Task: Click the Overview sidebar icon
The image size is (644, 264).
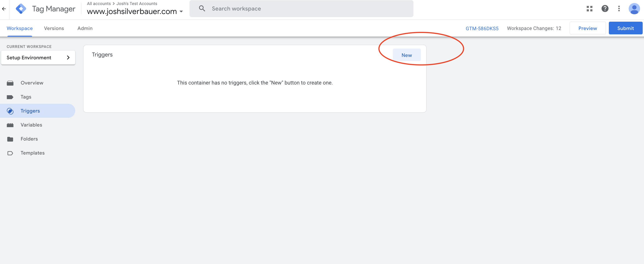Action: click(x=10, y=83)
